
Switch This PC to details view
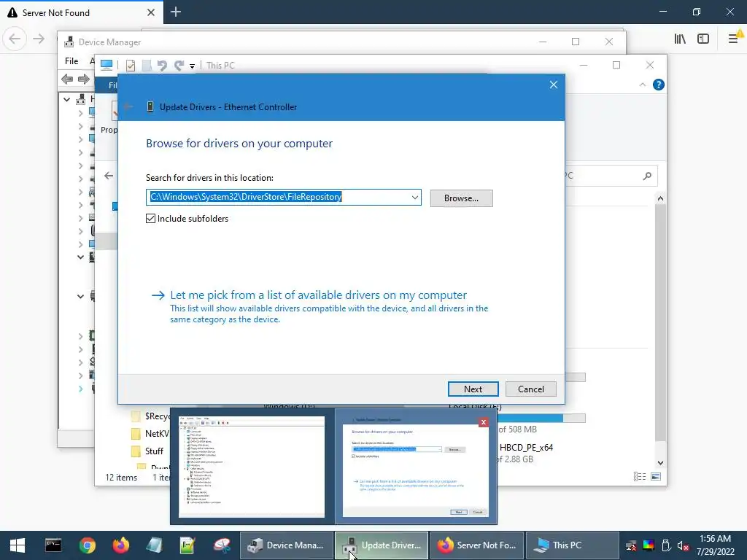[x=640, y=477]
